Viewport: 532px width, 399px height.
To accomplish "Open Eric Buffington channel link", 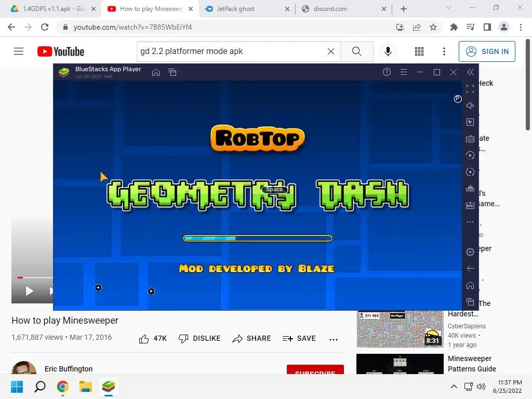I will (69, 369).
